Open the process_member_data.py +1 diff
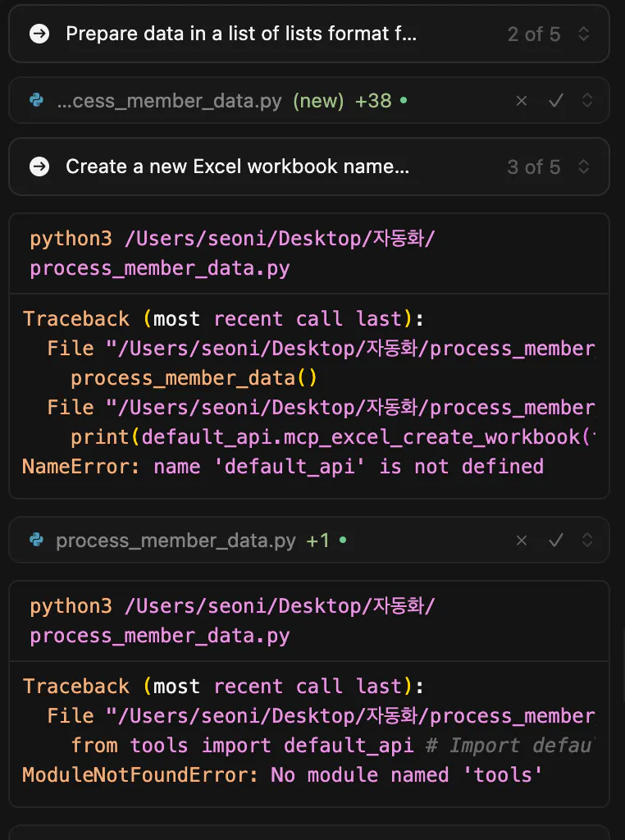This screenshot has height=840, width=625. point(176,541)
